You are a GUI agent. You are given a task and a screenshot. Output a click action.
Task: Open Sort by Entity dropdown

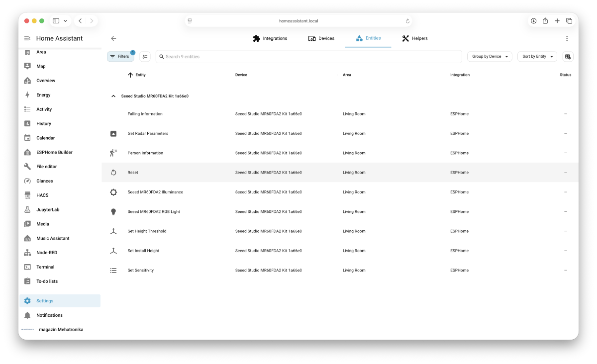(537, 57)
